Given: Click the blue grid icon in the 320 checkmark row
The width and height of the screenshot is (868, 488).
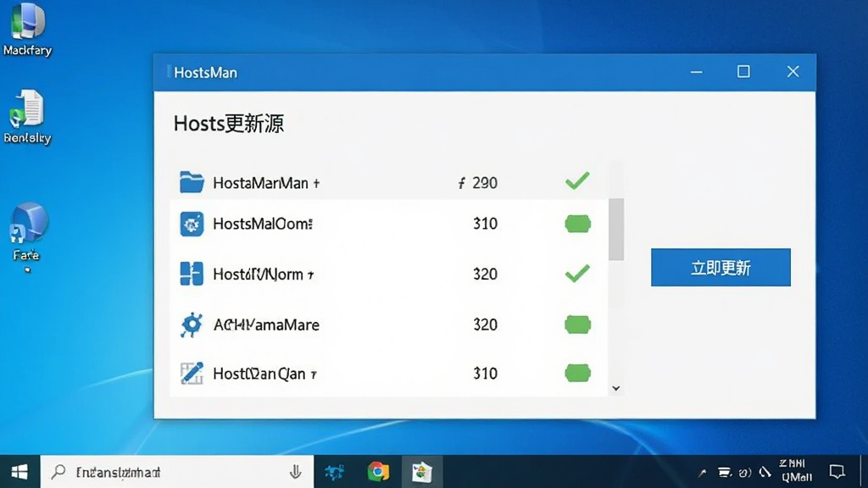Looking at the screenshot, I should coord(192,274).
